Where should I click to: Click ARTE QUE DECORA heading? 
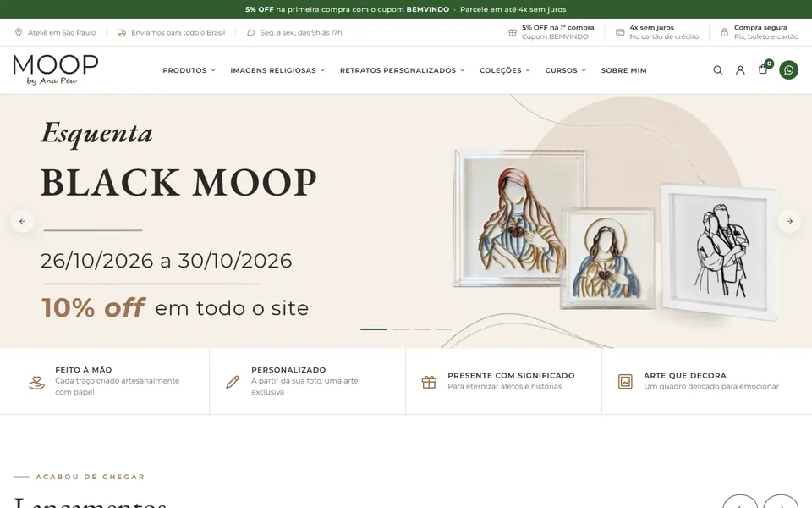(684, 375)
